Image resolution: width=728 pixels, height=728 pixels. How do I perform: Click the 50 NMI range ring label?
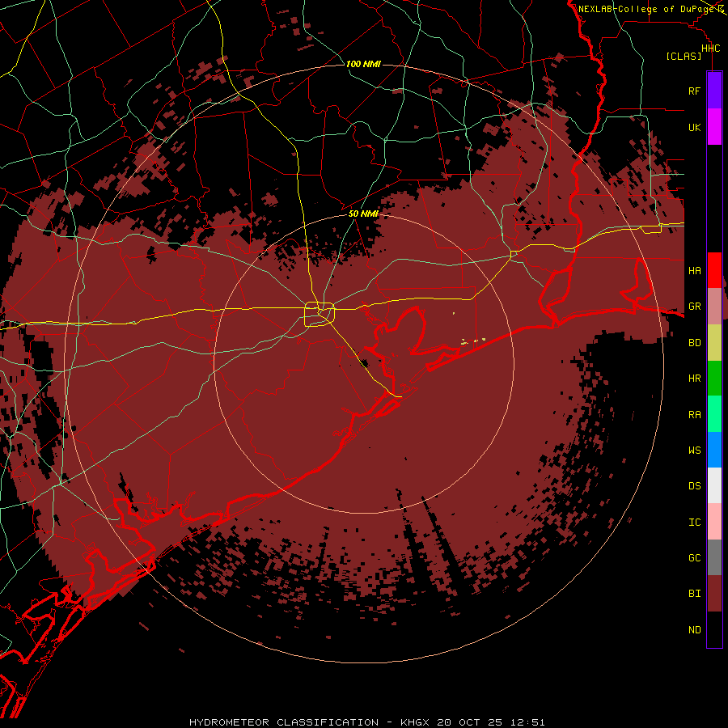(363, 214)
